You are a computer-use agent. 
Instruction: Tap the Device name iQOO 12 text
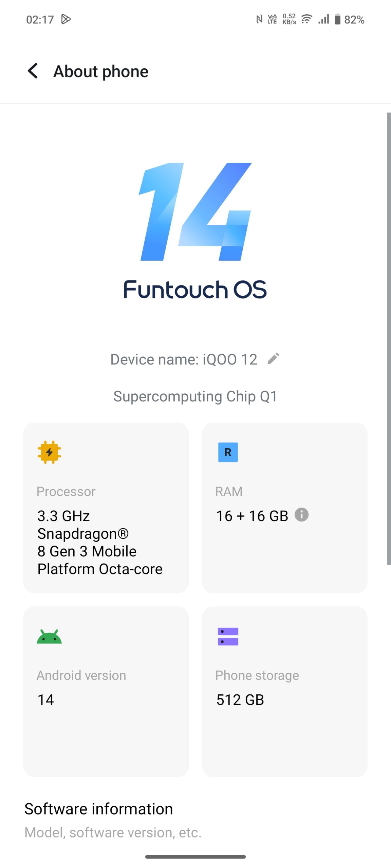(184, 359)
